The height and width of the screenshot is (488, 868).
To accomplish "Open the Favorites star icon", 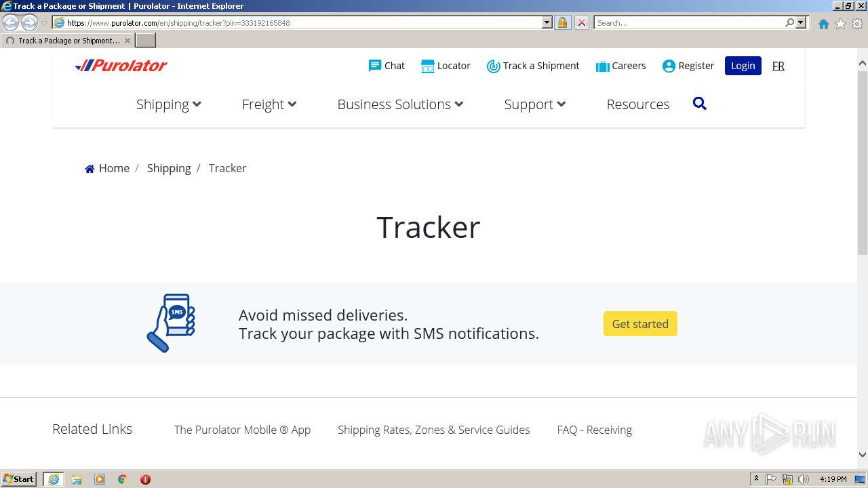I will pyautogui.click(x=840, y=24).
